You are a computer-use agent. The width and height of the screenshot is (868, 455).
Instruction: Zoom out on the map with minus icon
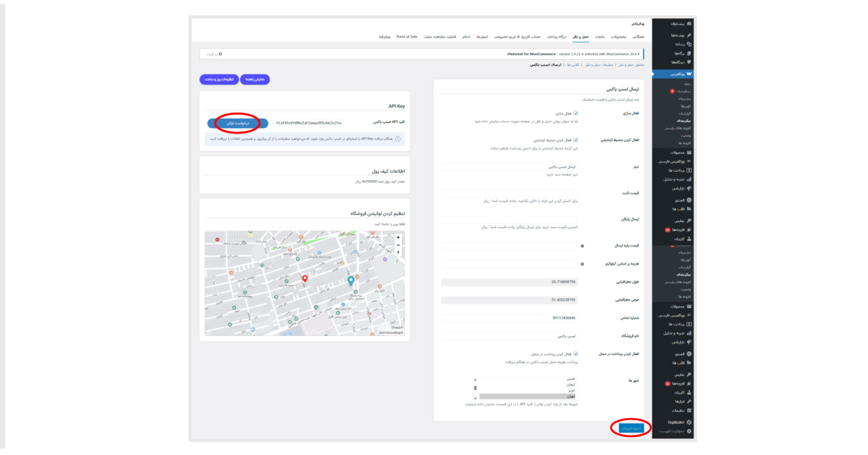click(399, 245)
